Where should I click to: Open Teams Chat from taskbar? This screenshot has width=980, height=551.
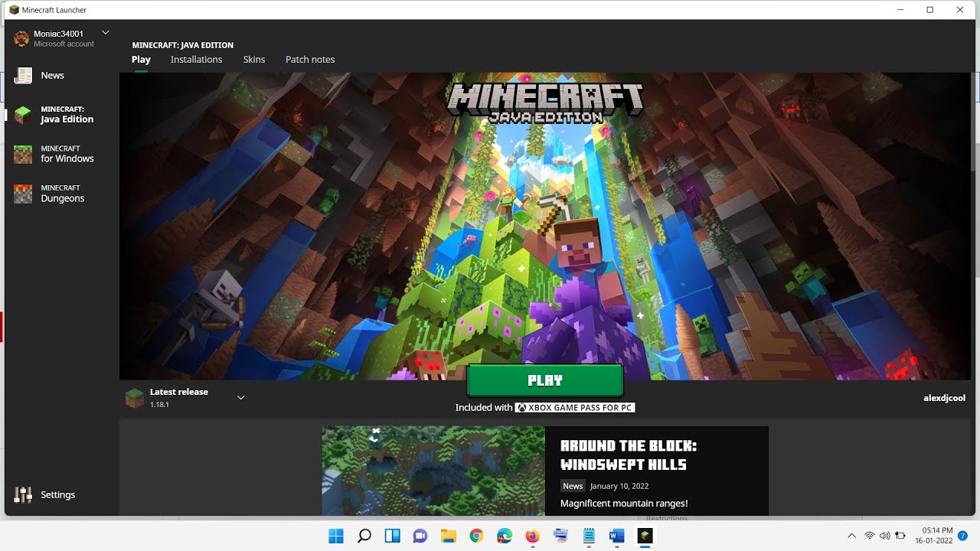[420, 536]
